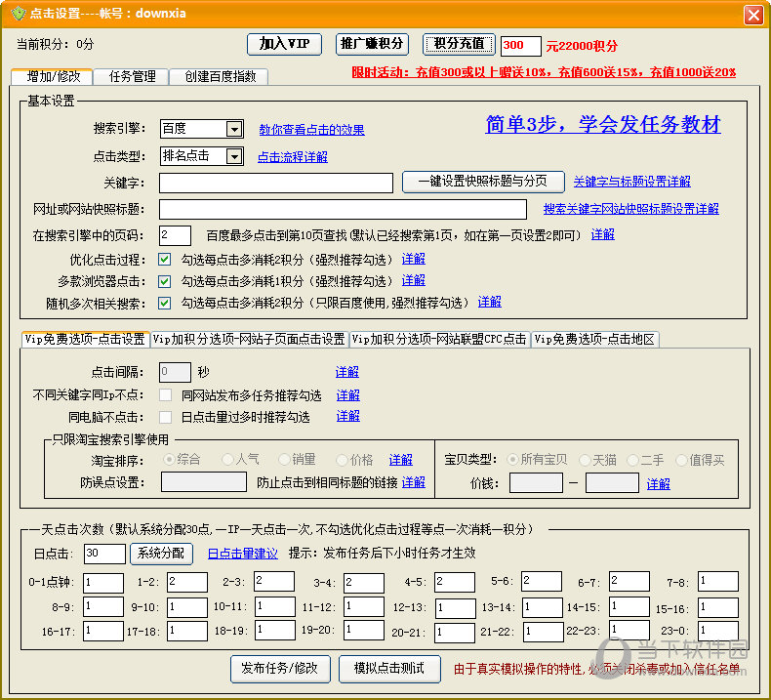Focus the 点击间隔 seconds field
Screen dimensions: 771x700
175,372
